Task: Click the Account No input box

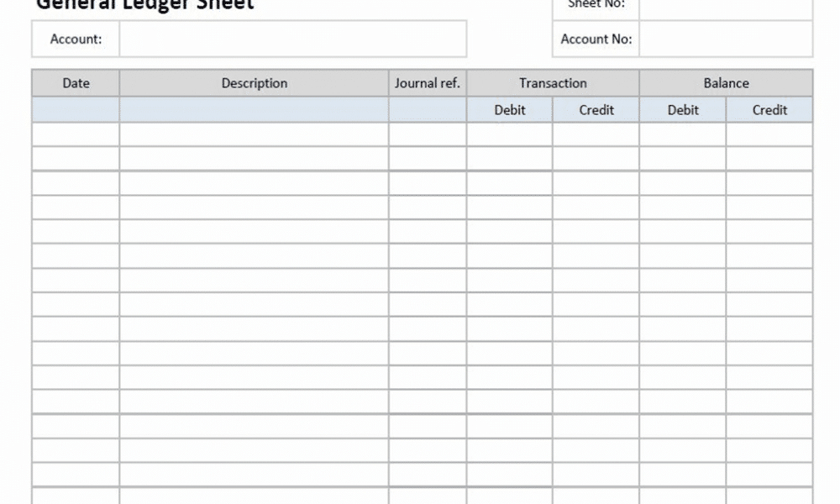Action: point(726,39)
